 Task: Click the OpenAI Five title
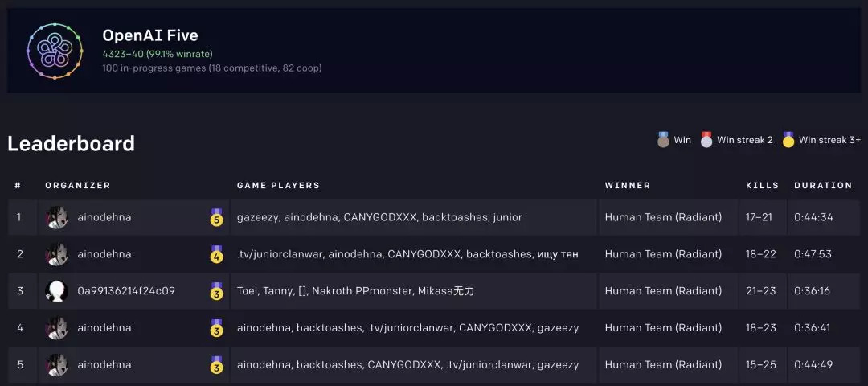coord(150,35)
